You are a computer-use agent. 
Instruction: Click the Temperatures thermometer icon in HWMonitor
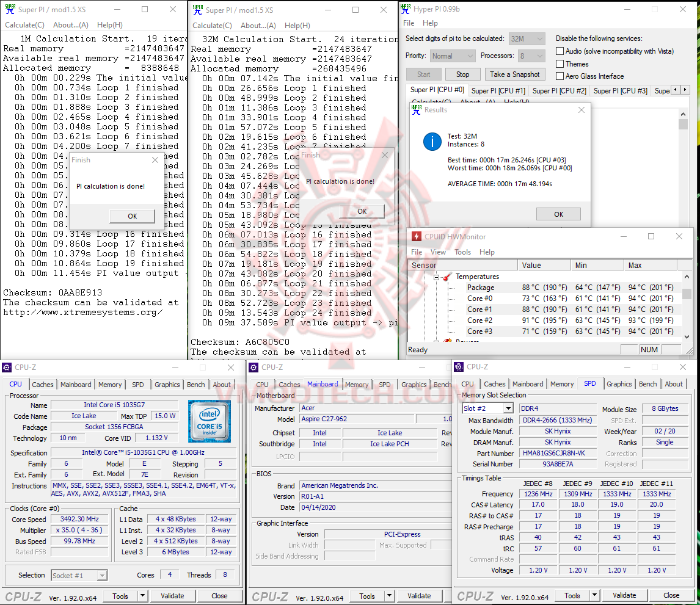tap(447, 277)
